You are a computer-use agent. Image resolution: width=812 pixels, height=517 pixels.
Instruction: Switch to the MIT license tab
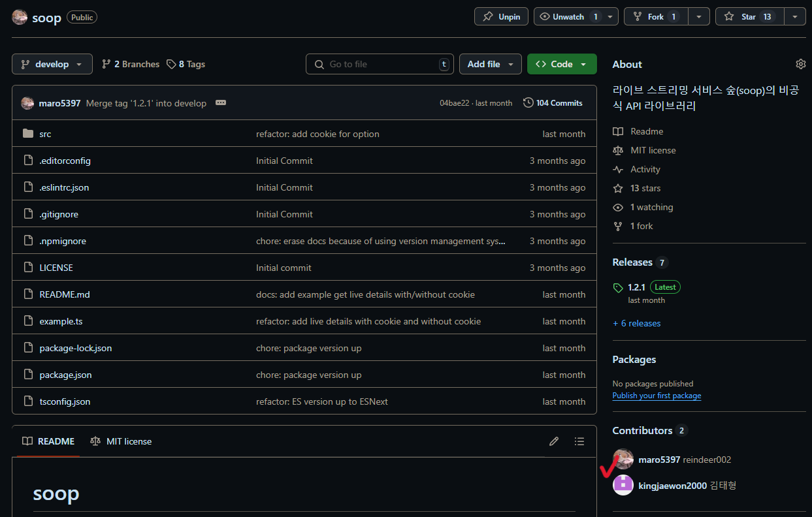(121, 441)
